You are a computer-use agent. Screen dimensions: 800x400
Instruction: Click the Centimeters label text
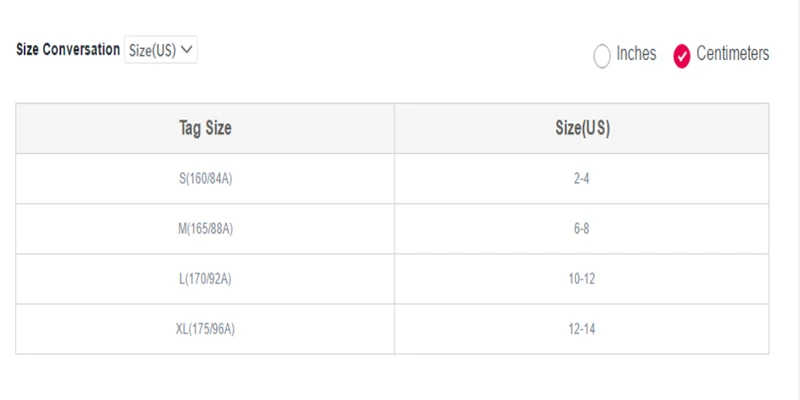pyautogui.click(x=733, y=54)
